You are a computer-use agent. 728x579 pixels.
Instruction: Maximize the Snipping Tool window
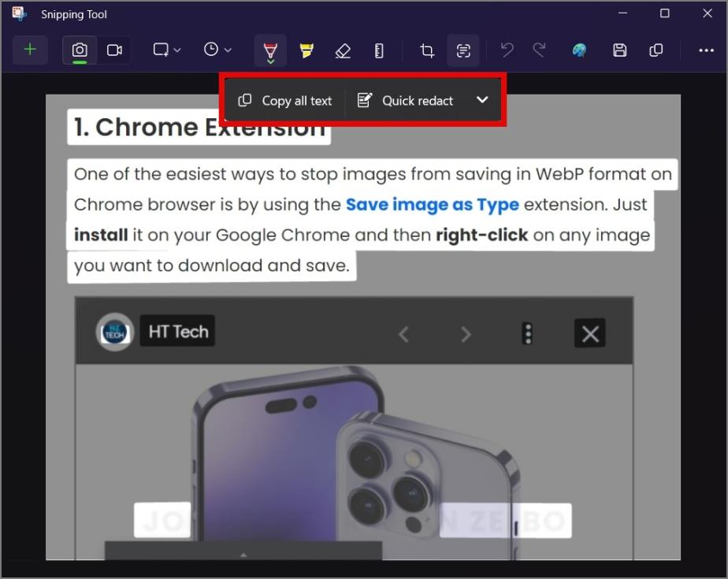[x=665, y=13]
